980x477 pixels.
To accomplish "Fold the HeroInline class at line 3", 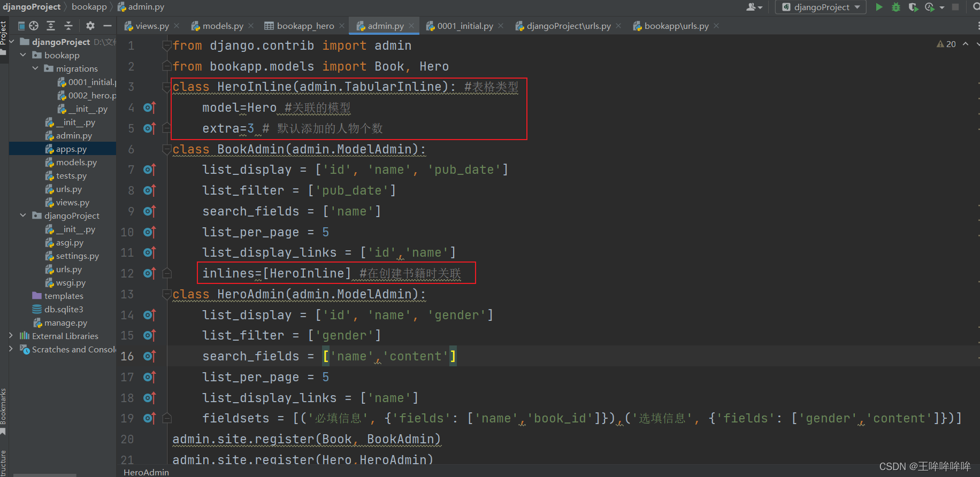I will [167, 87].
